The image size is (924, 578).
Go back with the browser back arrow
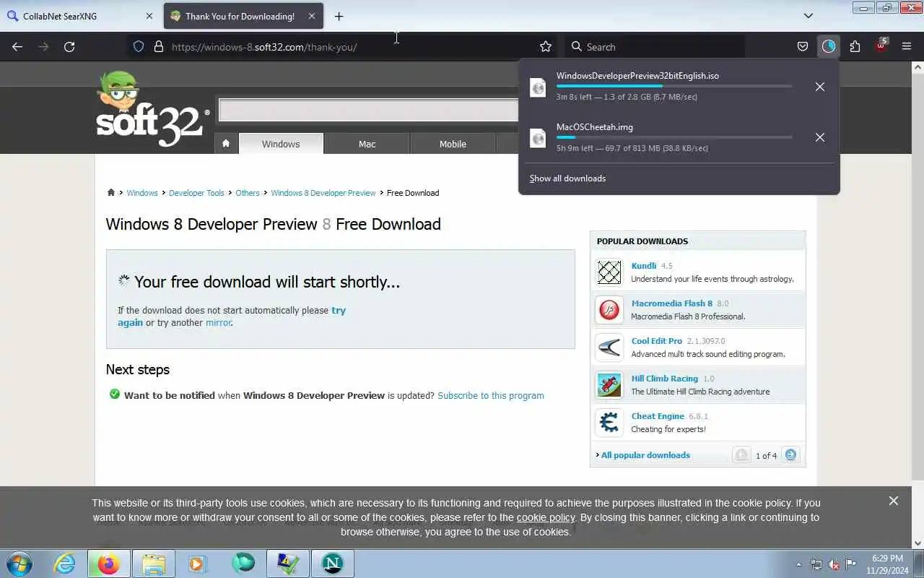click(x=17, y=47)
